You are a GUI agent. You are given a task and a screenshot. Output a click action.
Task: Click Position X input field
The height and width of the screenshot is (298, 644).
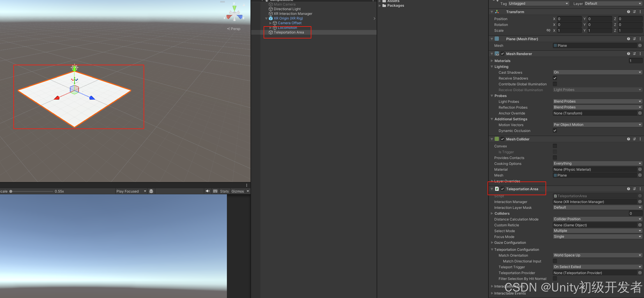(x=569, y=19)
